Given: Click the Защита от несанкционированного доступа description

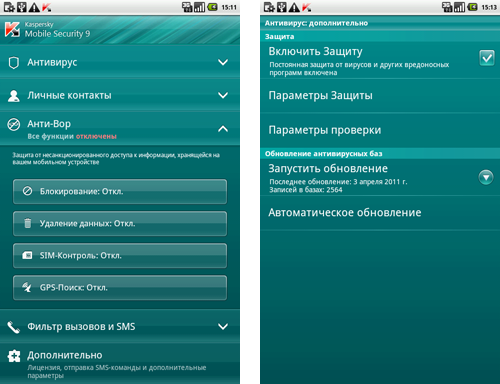Looking at the screenshot, I should [x=116, y=159].
